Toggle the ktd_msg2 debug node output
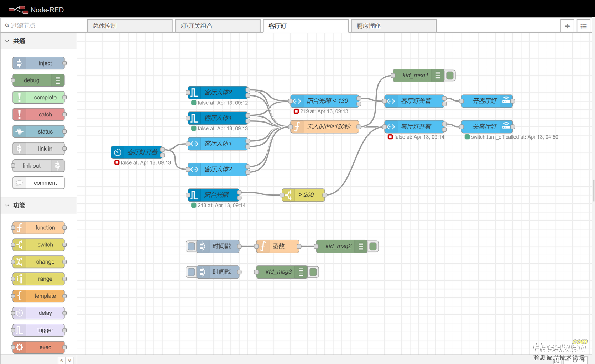Image resolution: width=595 pixels, height=364 pixels. coord(373,246)
